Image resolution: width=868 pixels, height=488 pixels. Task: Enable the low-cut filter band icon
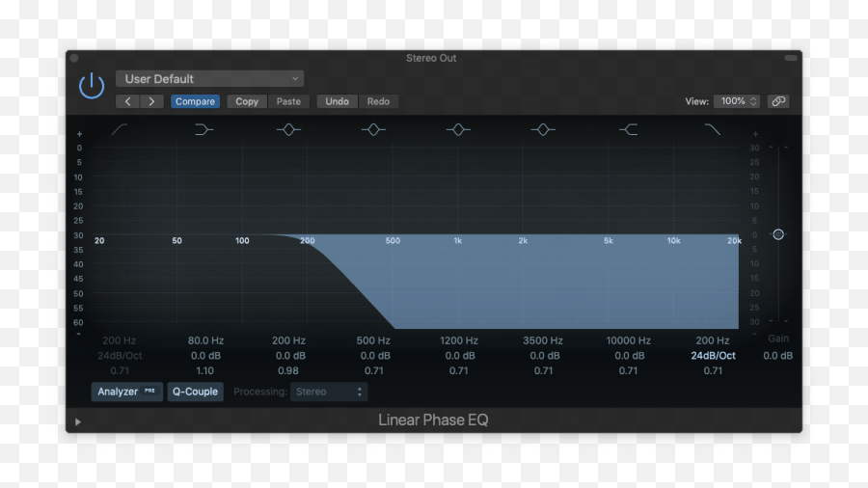point(120,129)
